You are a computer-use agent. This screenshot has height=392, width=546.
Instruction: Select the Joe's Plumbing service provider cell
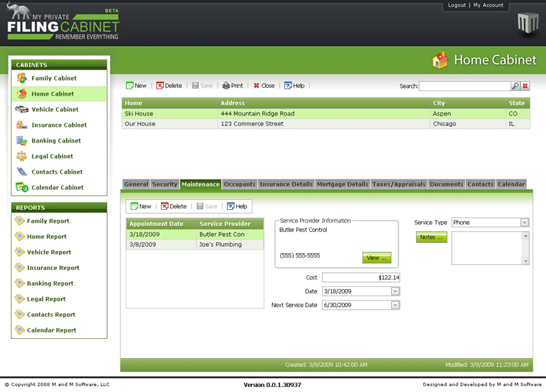pyautogui.click(x=230, y=245)
